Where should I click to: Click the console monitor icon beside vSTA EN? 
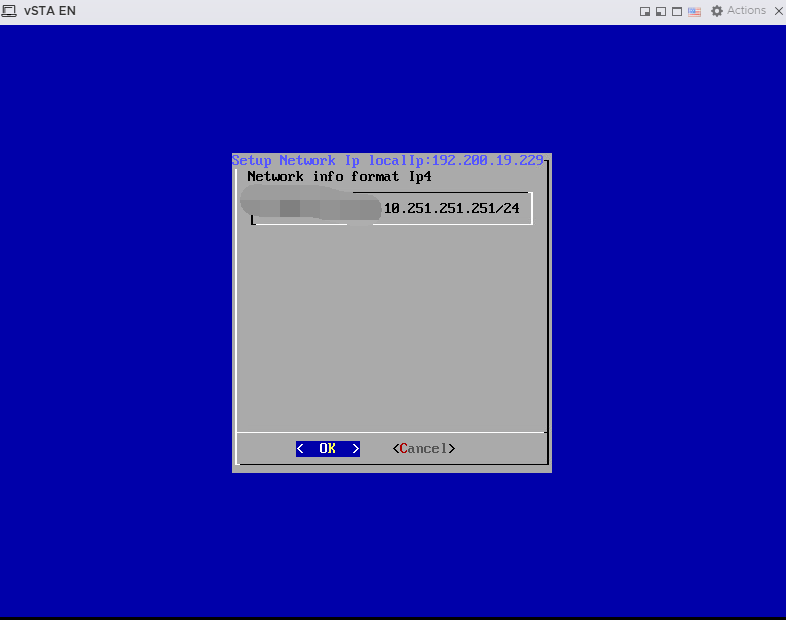(x=9, y=11)
